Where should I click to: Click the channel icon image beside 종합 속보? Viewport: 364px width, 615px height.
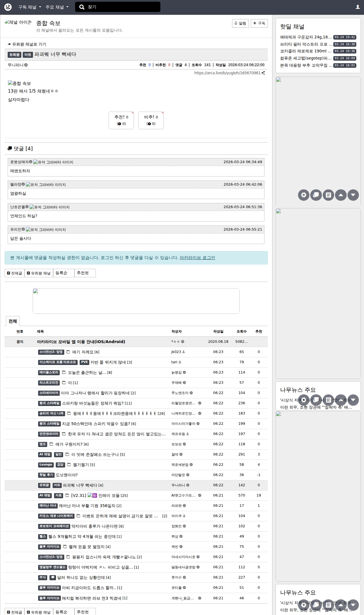point(18,22)
